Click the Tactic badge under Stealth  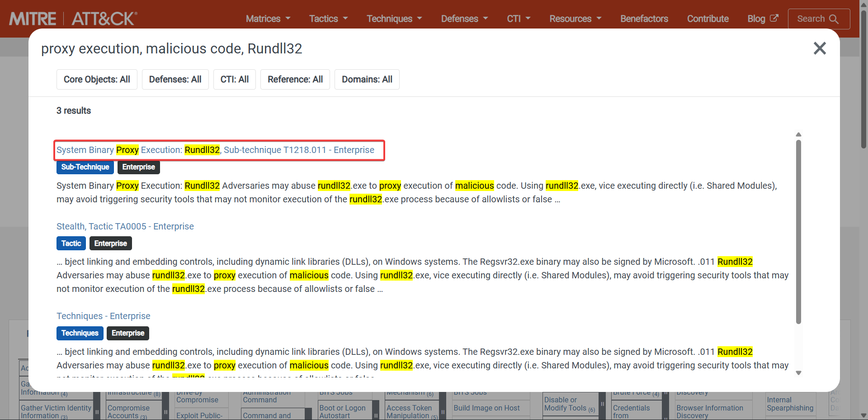pos(71,243)
